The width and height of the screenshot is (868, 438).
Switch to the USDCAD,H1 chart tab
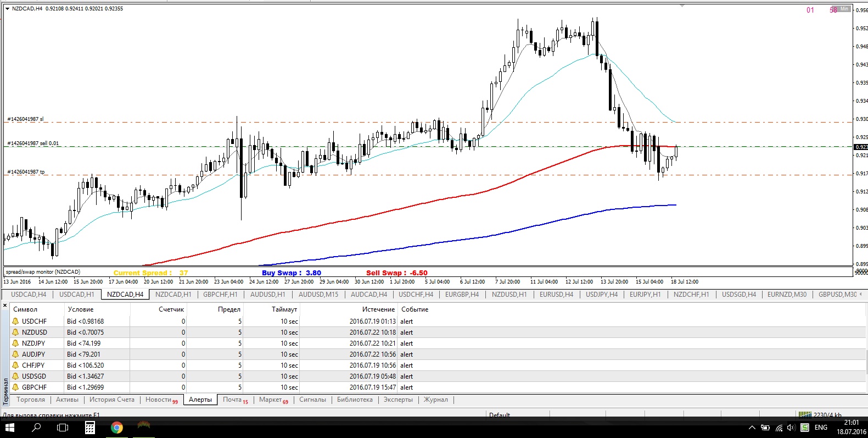(76, 295)
